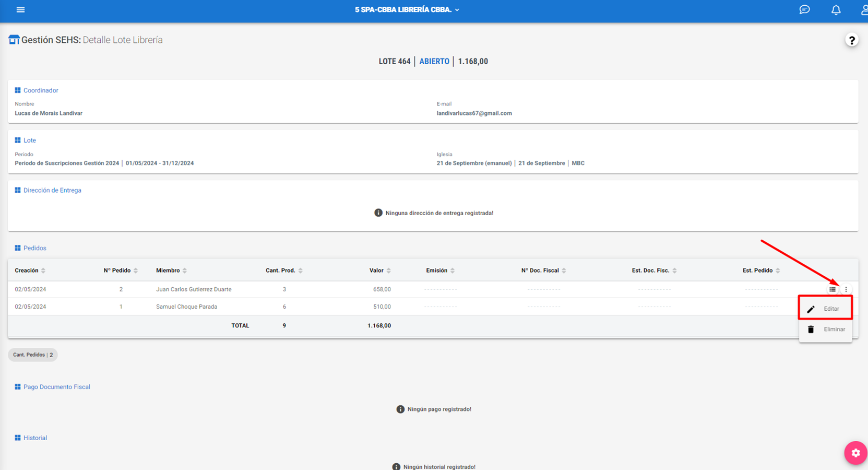Click the Pedidos section title
Image resolution: width=868 pixels, height=470 pixels.
tap(35, 248)
